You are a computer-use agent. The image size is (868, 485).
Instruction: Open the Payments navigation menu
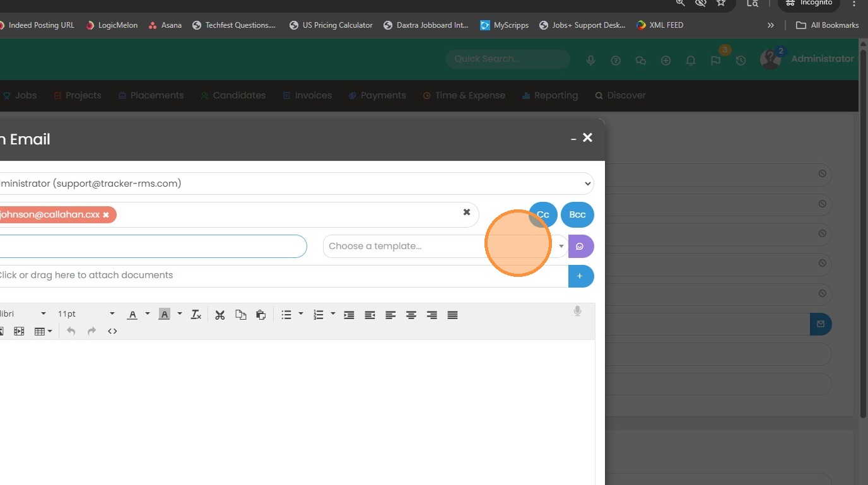point(377,95)
